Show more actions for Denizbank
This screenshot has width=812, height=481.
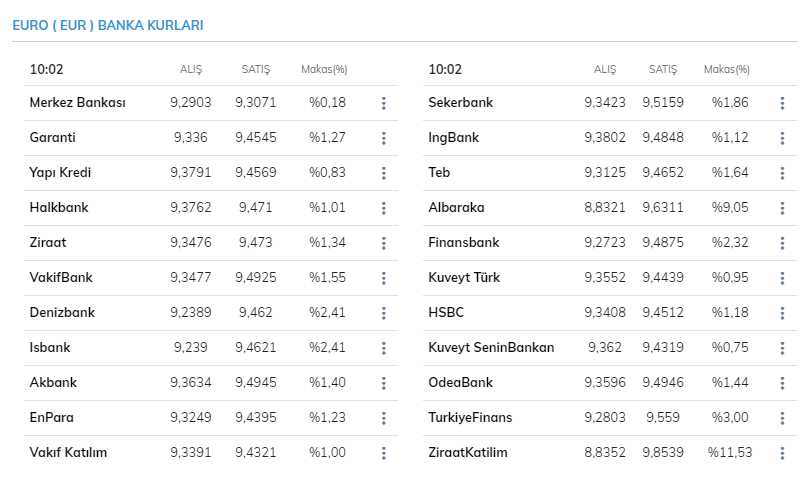click(x=383, y=313)
